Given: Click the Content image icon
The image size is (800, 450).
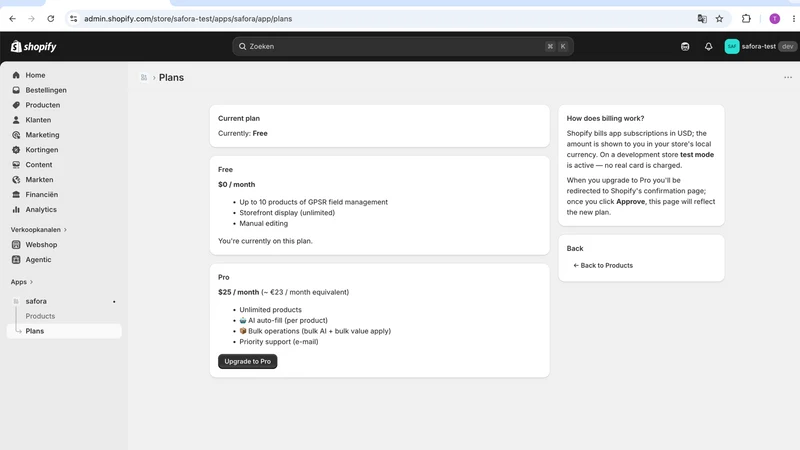Looking at the screenshot, I should [16, 165].
